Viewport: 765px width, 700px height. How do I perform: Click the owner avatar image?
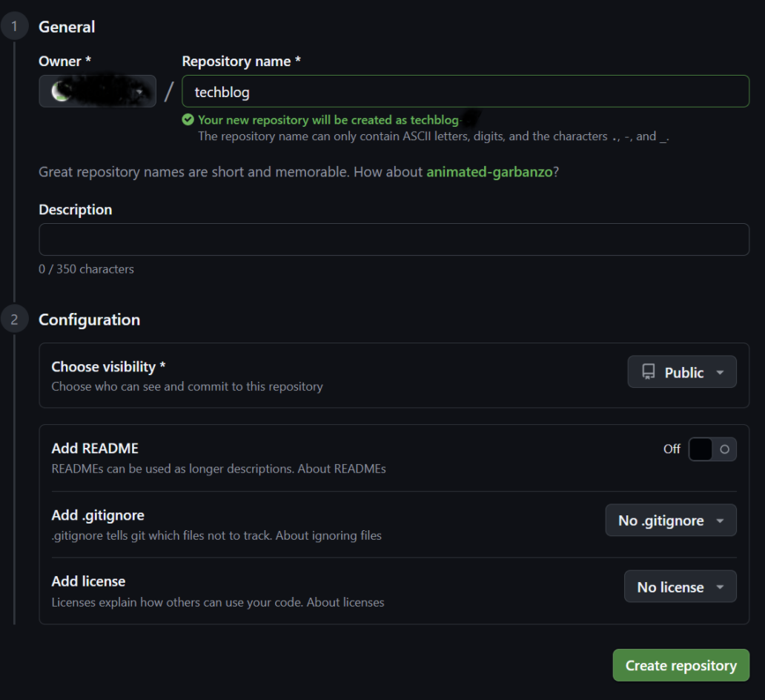coord(61,91)
